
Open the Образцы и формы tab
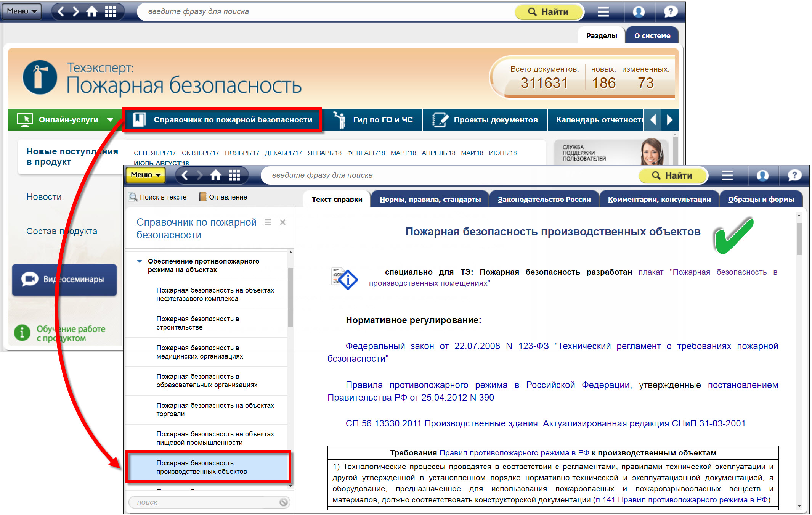(761, 200)
